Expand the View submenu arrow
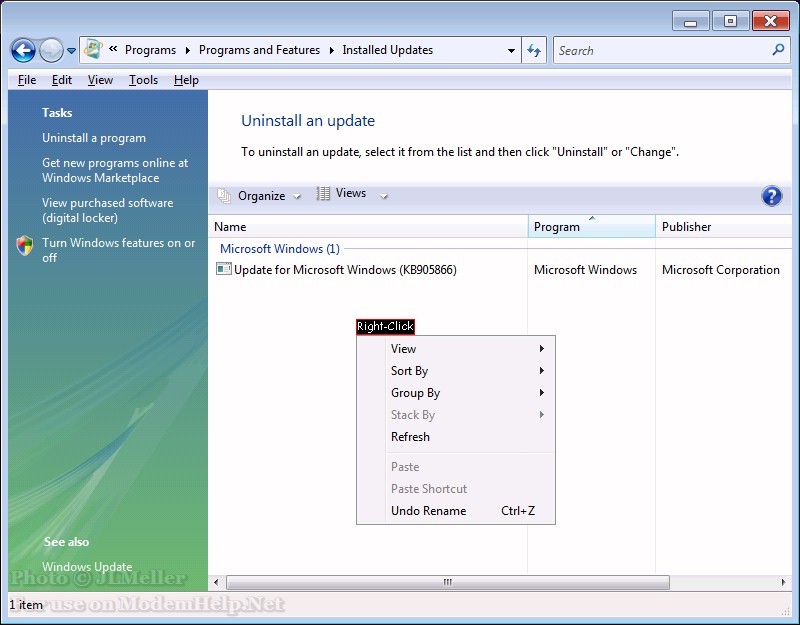The width and height of the screenshot is (800, 625). 542,348
